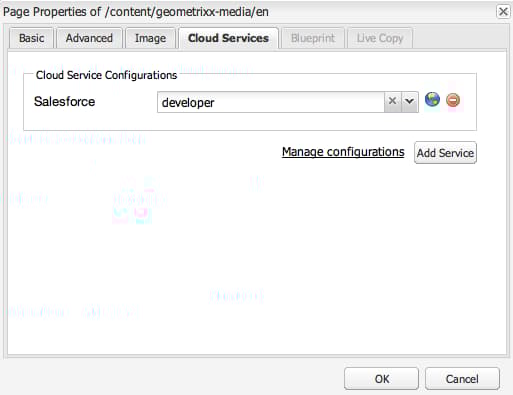Image resolution: width=513 pixels, height=395 pixels.
Task: Open the Manage configurations link
Action: (x=343, y=152)
